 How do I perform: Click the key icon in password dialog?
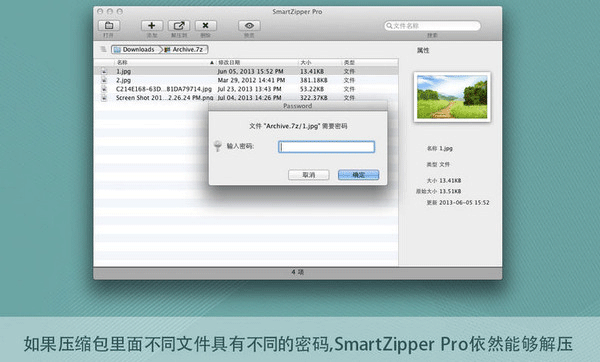[218, 146]
